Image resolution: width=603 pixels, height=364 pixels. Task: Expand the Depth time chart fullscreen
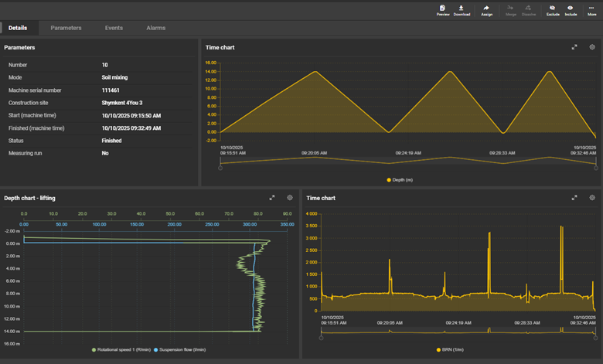574,47
